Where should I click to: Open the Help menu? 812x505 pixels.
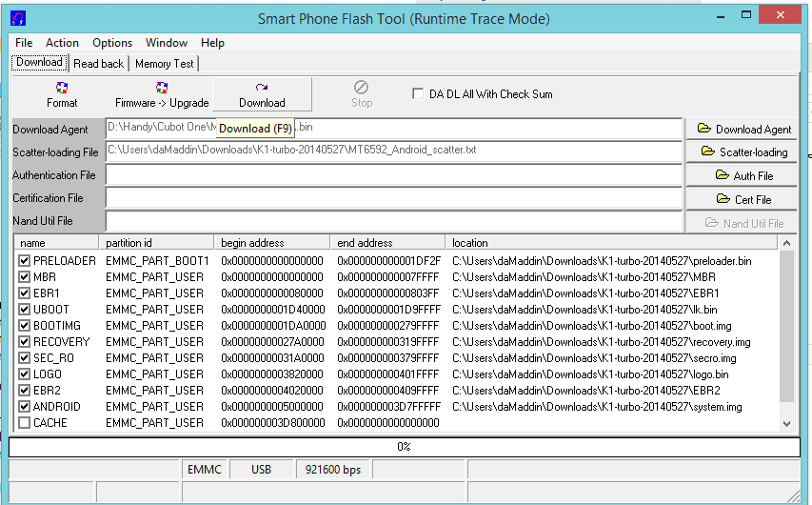click(212, 43)
